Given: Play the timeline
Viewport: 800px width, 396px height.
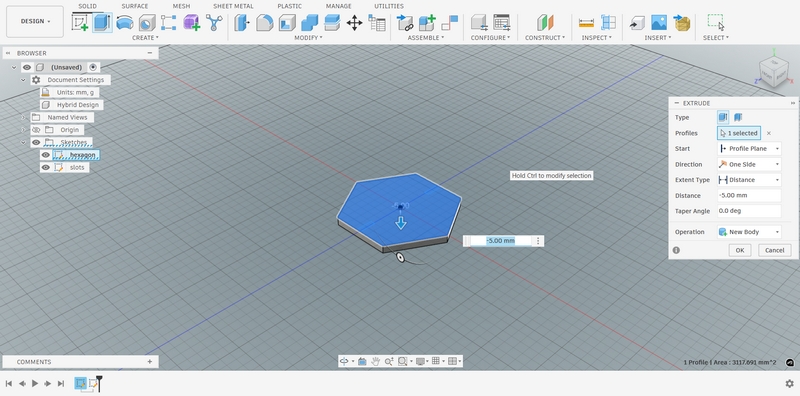Looking at the screenshot, I should (35, 383).
